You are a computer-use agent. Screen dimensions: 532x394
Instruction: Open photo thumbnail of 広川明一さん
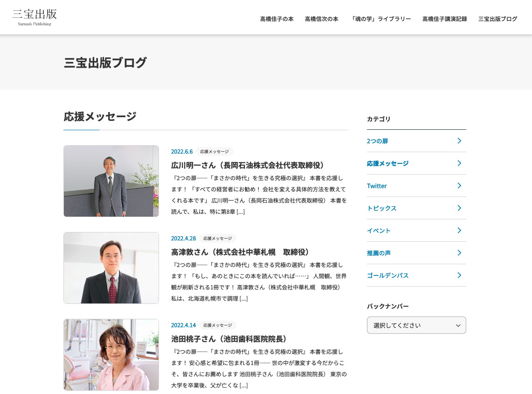point(111,181)
